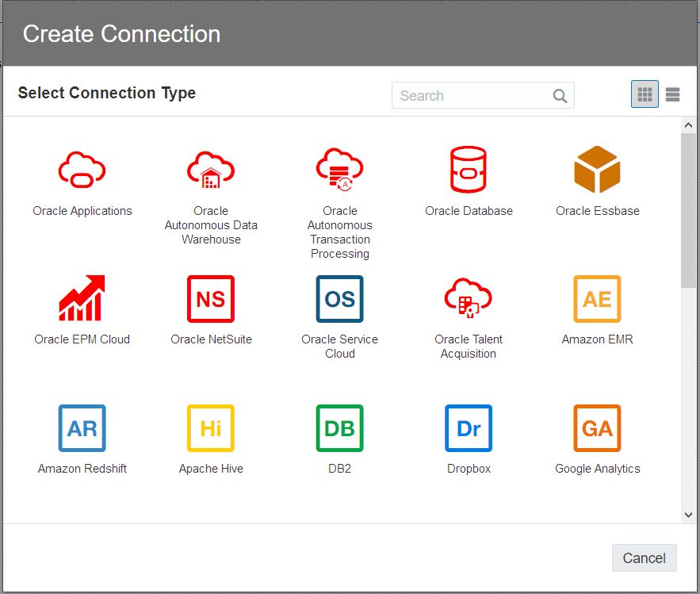The image size is (700, 594).
Task: Select the Oracle EPM Cloud icon
Action: (82, 298)
